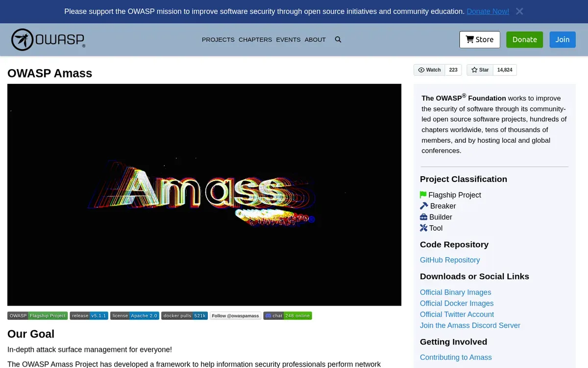588x368 pixels.
Task: Open the PROJECTS menu
Action: [218, 40]
